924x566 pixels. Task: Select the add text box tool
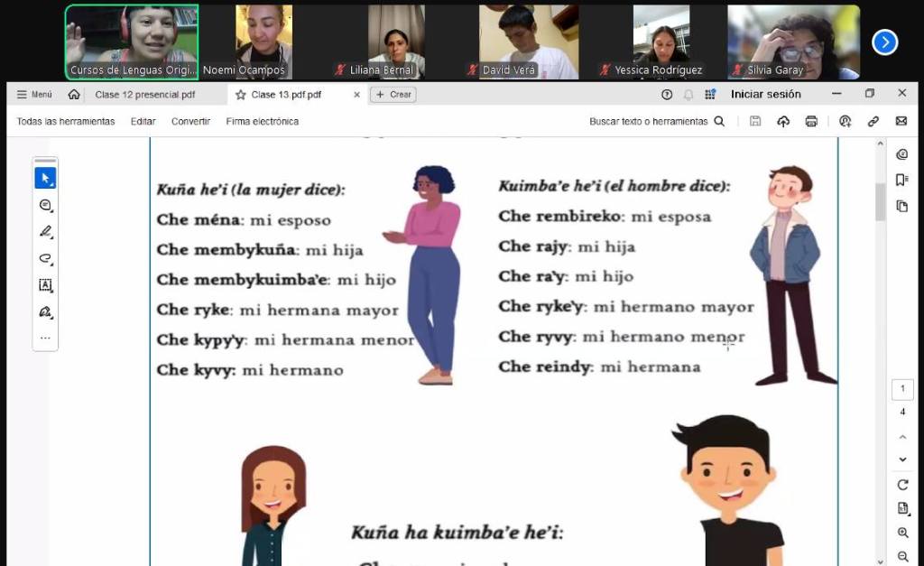coord(45,285)
